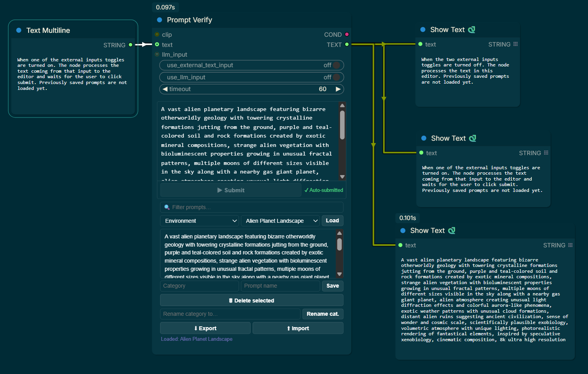Collapse the 0.101s Show Text node via title dot
The height and width of the screenshot is (374, 588).
[x=403, y=231]
